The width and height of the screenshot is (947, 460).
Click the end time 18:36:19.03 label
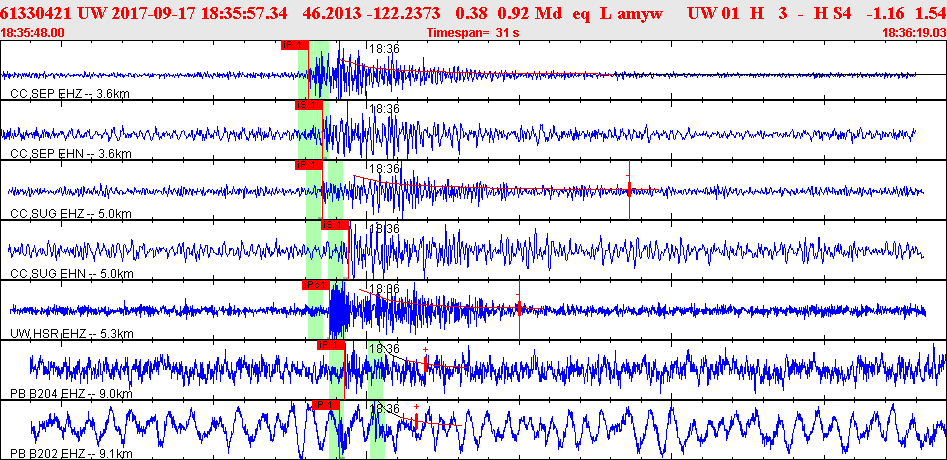pos(914,33)
